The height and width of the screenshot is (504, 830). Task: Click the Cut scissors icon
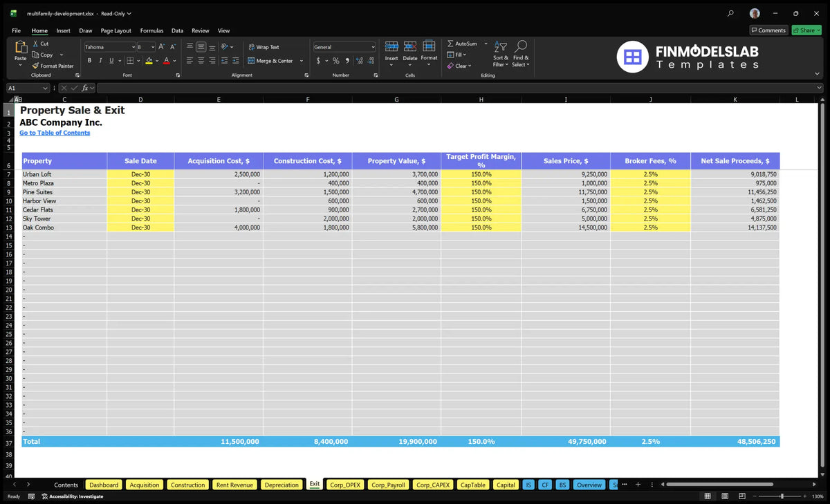[x=36, y=44]
